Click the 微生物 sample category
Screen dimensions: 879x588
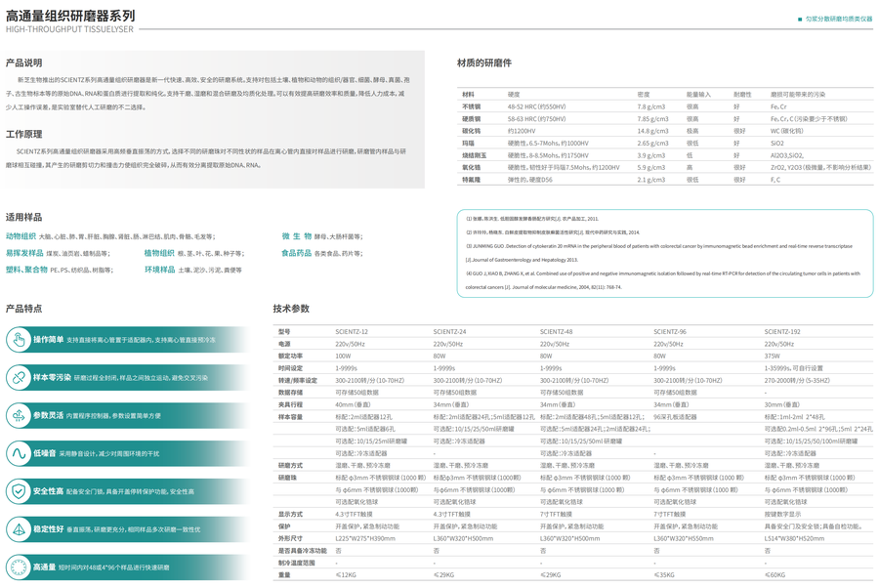pos(297,236)
